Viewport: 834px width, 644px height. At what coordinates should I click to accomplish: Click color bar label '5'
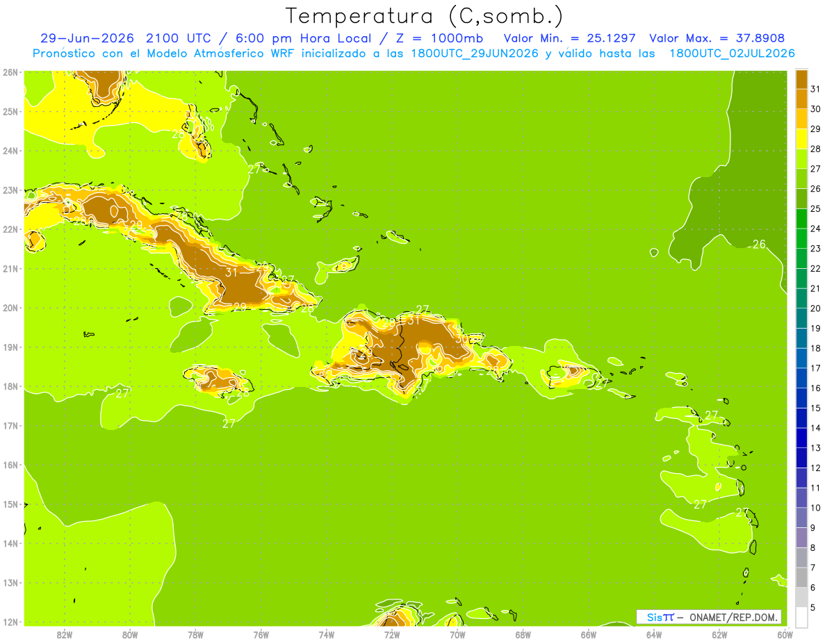pos(812,608)
